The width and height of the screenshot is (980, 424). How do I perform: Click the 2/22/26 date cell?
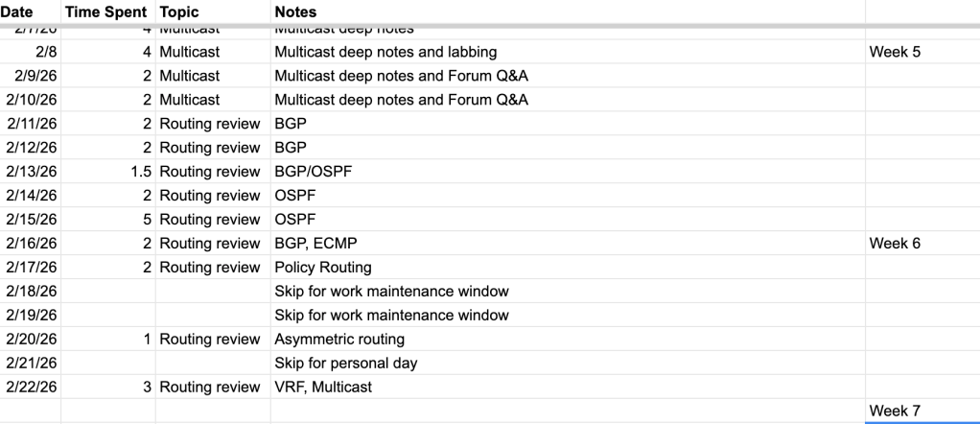[32, 388]
